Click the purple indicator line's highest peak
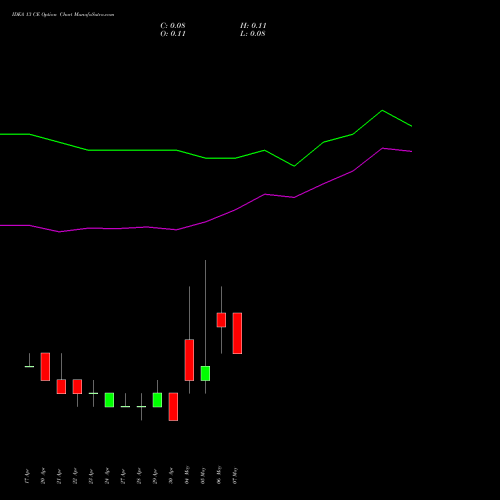 point(383,148)
